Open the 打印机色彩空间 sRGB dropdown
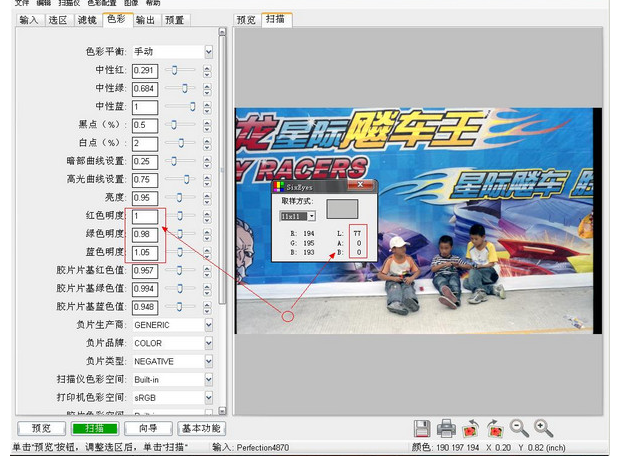 click(208, 398)
